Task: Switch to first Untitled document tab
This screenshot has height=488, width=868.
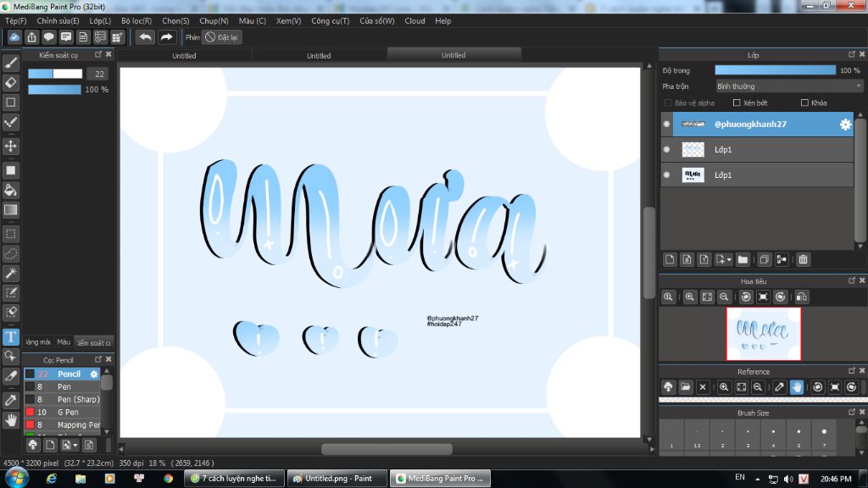Action: pos(184,55)
